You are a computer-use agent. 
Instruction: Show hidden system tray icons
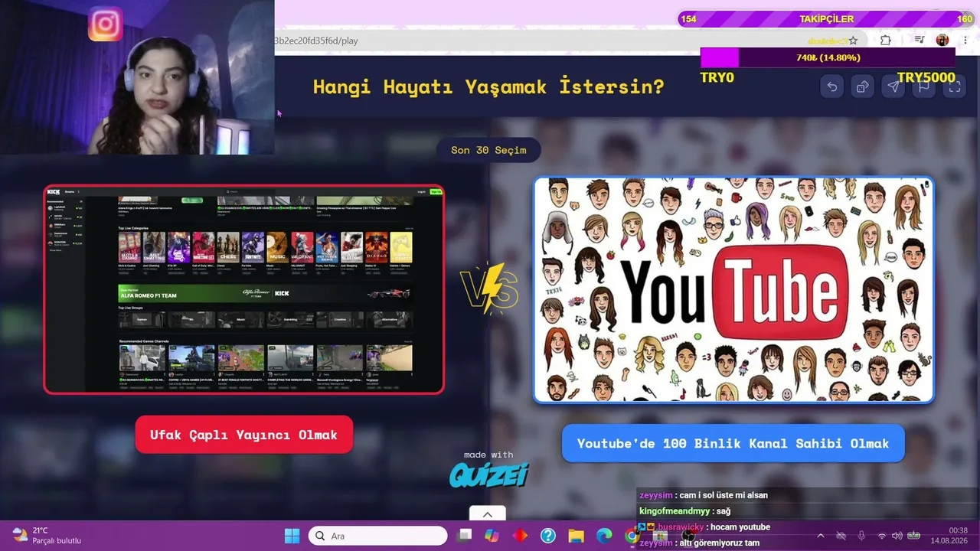pyautogui.click(x=821, y=536)
